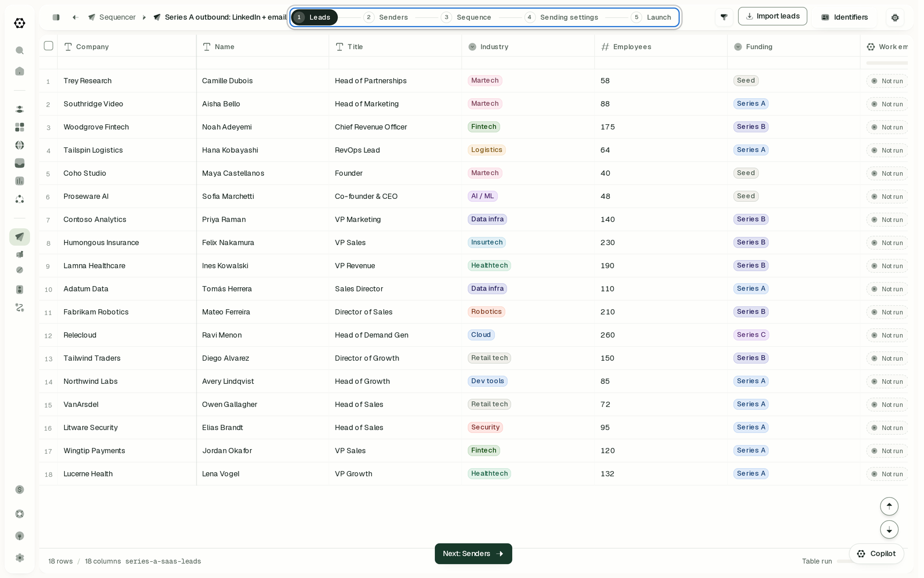Open the Copilot button
Viewport: 924px width, 578px height.
point(877,554)
